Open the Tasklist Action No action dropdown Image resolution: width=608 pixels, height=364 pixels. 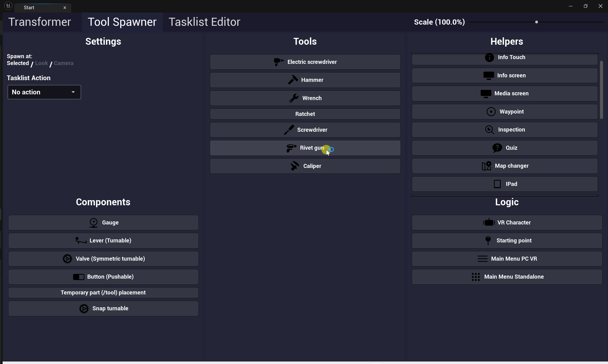click(x=44, y=92)
